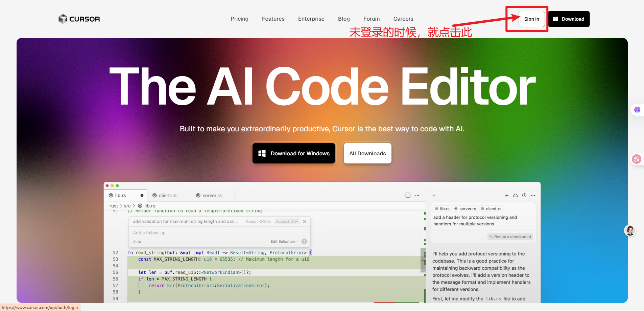Viewport: 644px width, 311px height.
Task: Click code line 'const MAX_STRING_LENGTH'
Action: (x=223, y=259)
